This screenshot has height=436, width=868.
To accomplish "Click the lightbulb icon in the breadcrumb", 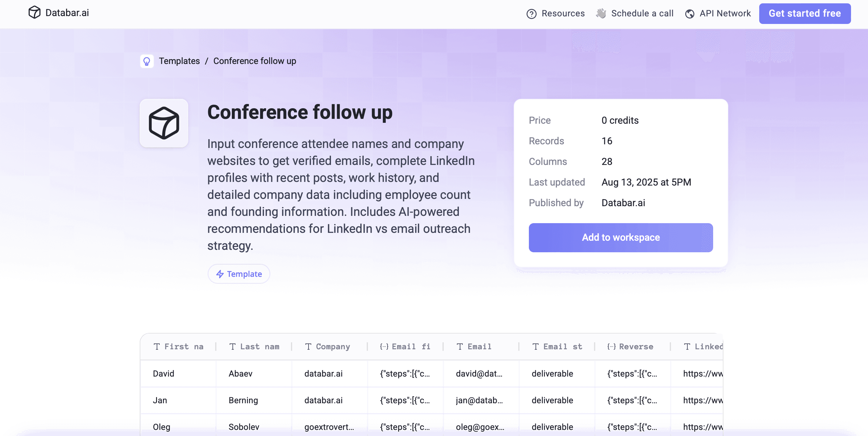I will [x=147, y=61].
